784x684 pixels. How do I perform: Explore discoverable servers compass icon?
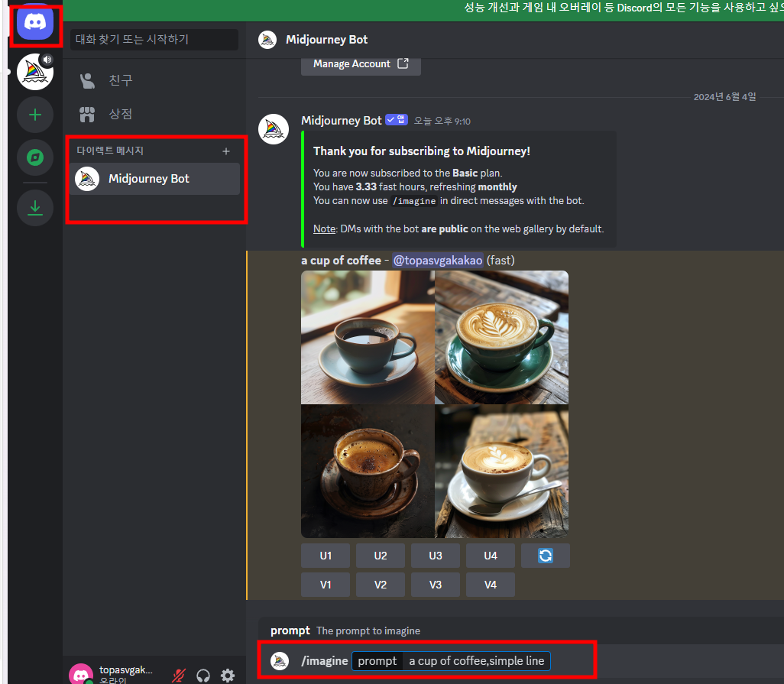35,157
